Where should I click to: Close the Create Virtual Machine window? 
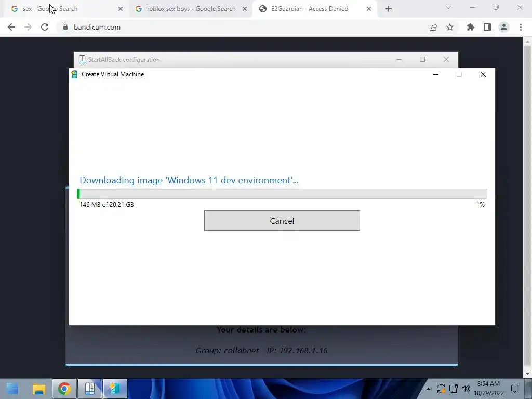(483, 74)
